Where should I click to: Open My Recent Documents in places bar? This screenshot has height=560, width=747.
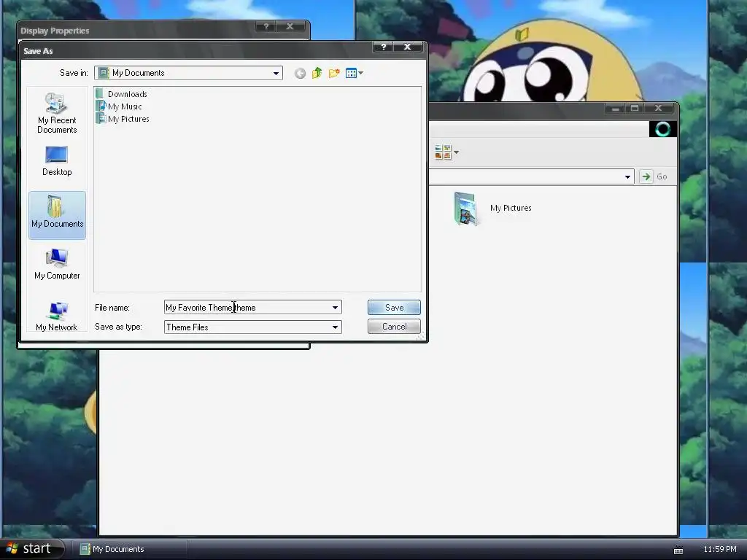click(x=57, y=113)
